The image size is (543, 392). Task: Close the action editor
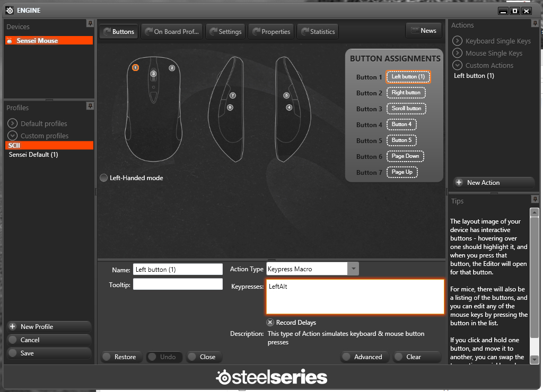pyautogui.click(x=204, y=357)
